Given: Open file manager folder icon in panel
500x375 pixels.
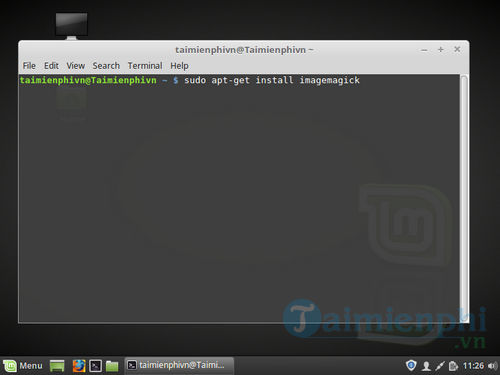Looking at the screenshot, I should pyautogui.click(x=112, y=366).
